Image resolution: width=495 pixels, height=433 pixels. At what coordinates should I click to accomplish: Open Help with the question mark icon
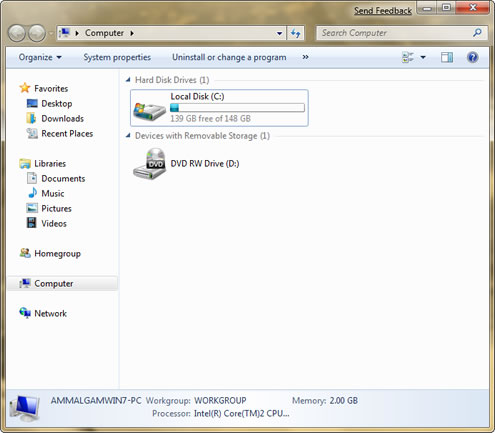click(473, 57)
